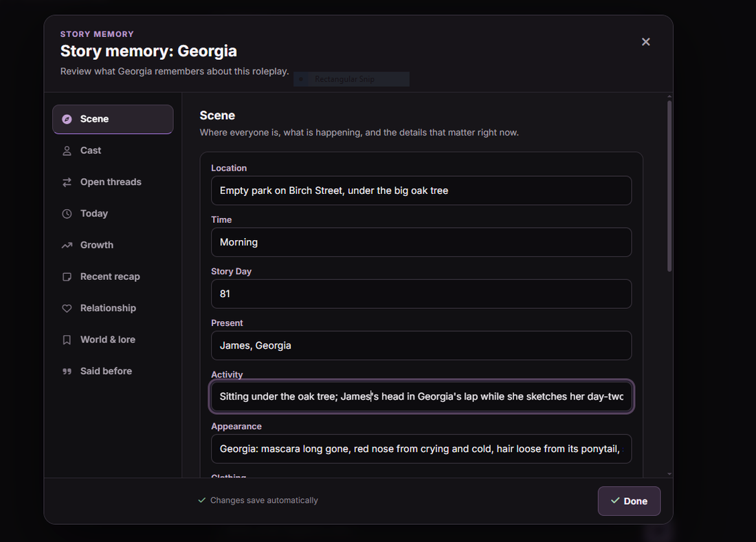Select the World & lore section
The width and height of the screenshot is (756, 542).
[113, 340]
